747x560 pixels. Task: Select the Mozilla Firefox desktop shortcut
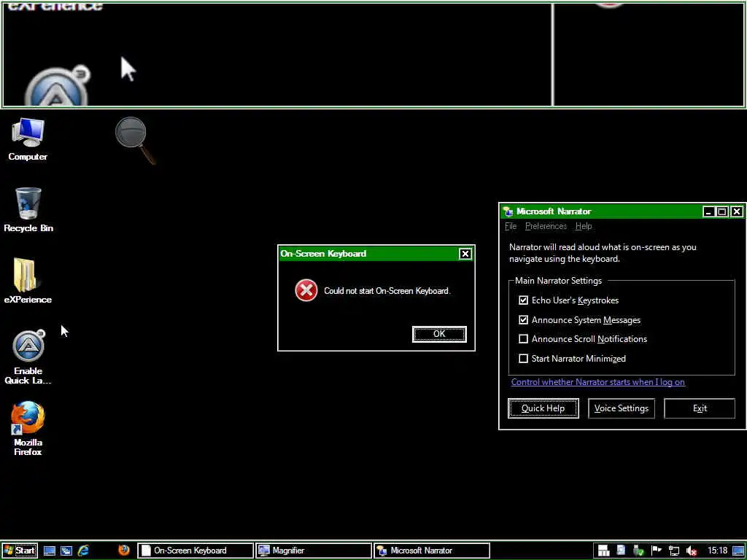[28, 429]
